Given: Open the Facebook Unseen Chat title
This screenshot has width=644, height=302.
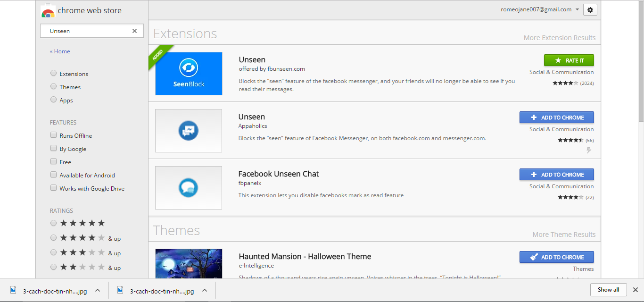Looking at the screenshot, I should [279, 174].
